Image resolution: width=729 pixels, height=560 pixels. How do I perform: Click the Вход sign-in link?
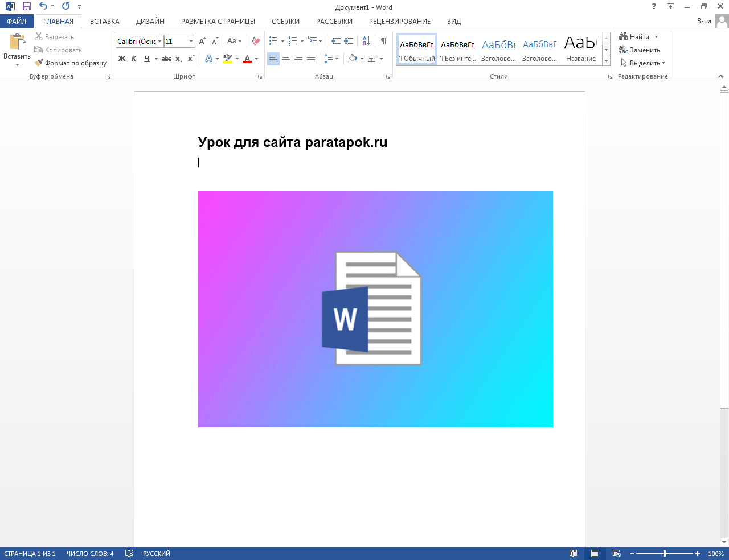point(704,22)
